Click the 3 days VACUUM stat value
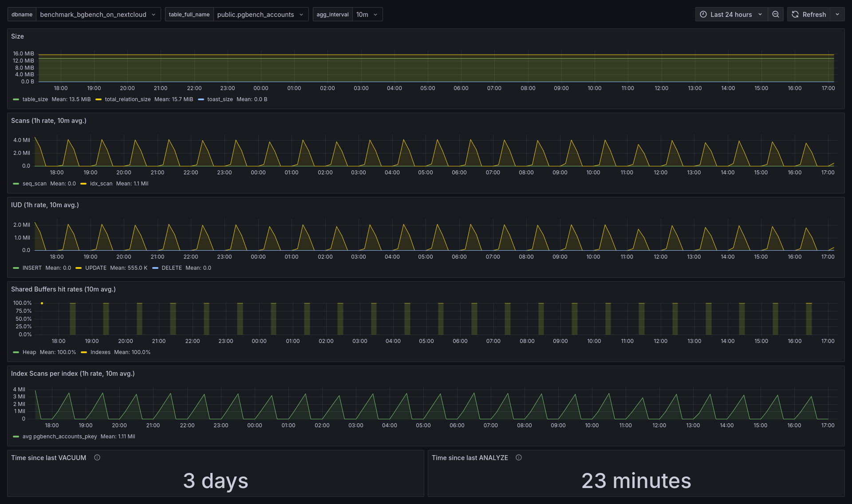Screen dimensions: 852x504 (x=216, y=481)
